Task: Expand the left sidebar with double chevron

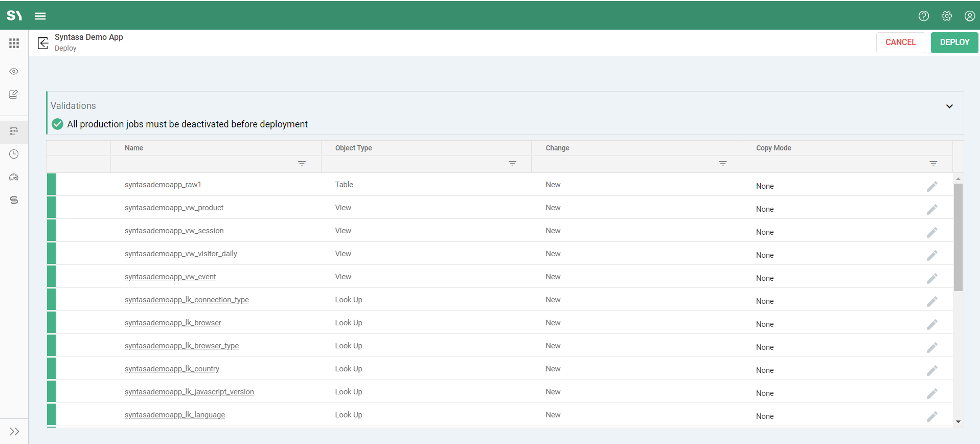Action: point(14,431)
